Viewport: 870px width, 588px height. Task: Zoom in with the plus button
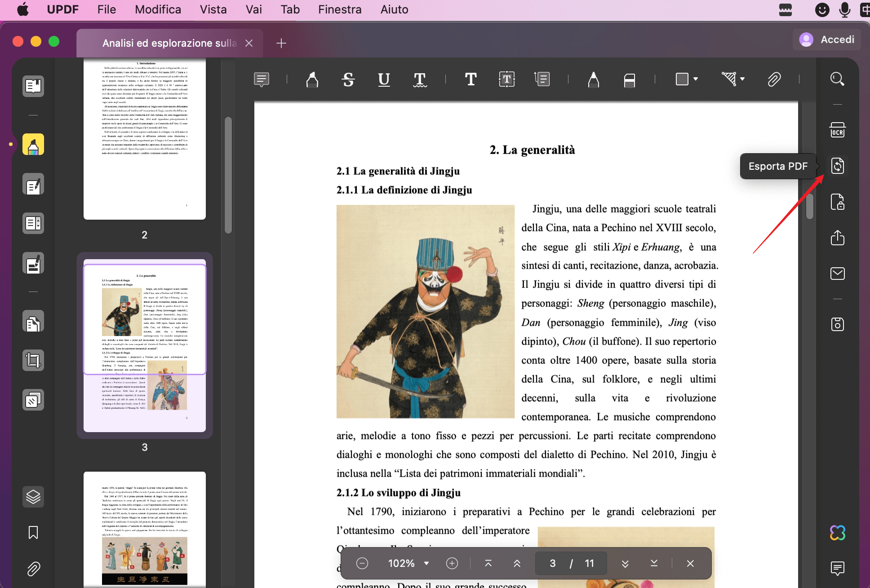tap(452, 563)
